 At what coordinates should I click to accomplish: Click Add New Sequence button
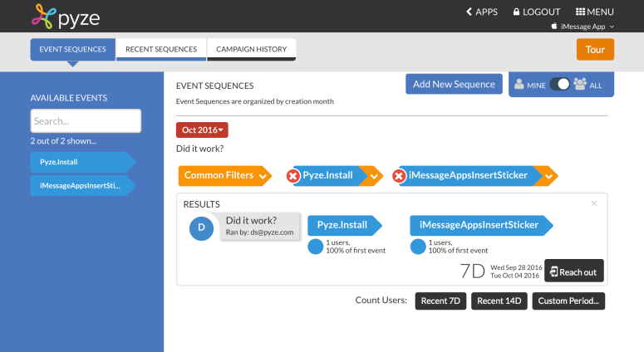point(454,84)
